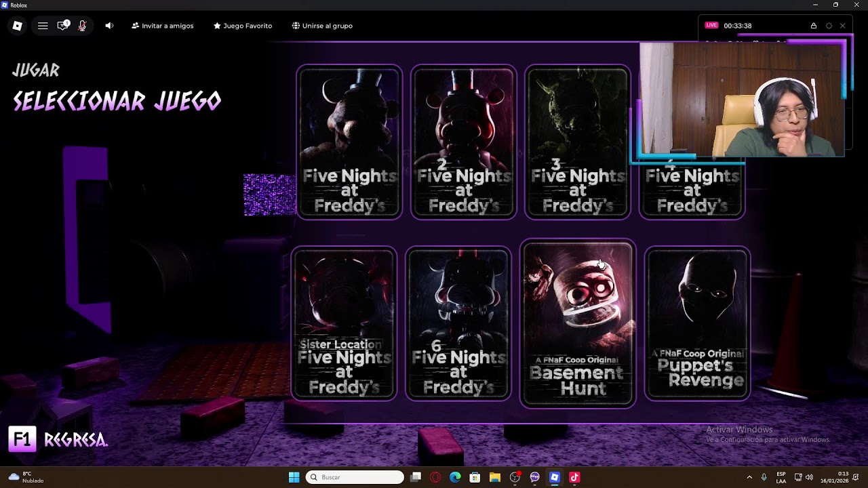Image resolution: width=868 pixels, height=488 pixels.
Task: Open the weather widget showing Nublado
Action: click(27, 477)
